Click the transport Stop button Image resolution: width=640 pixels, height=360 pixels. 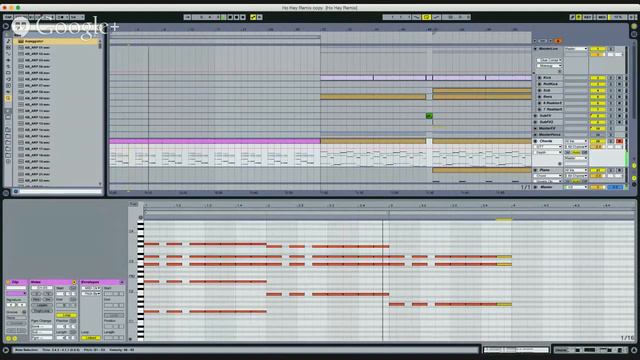pos(230,17)
